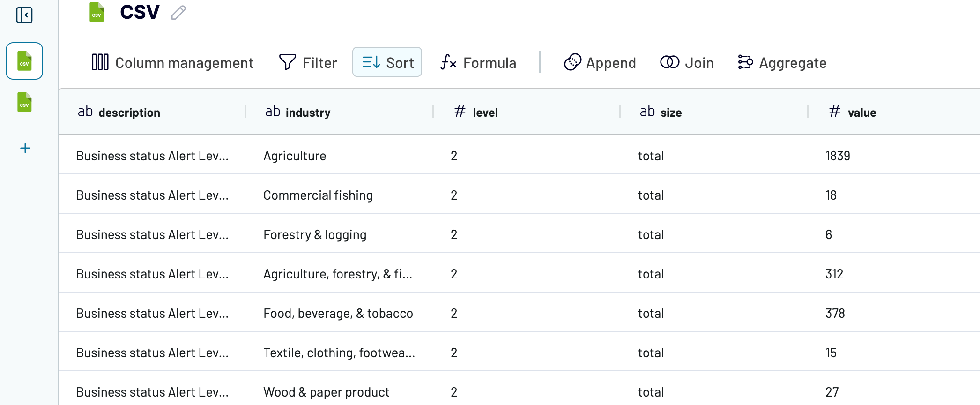Screen dimensions: 980x405
Task: Click level cell in the Agriculture row
Action: point(454,156)
